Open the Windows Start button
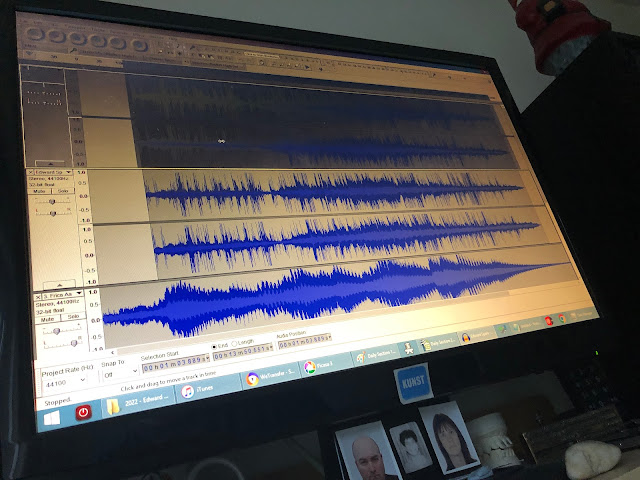This screenshot has width=640, height=480. pyautogui.click(x=52, y=418)
